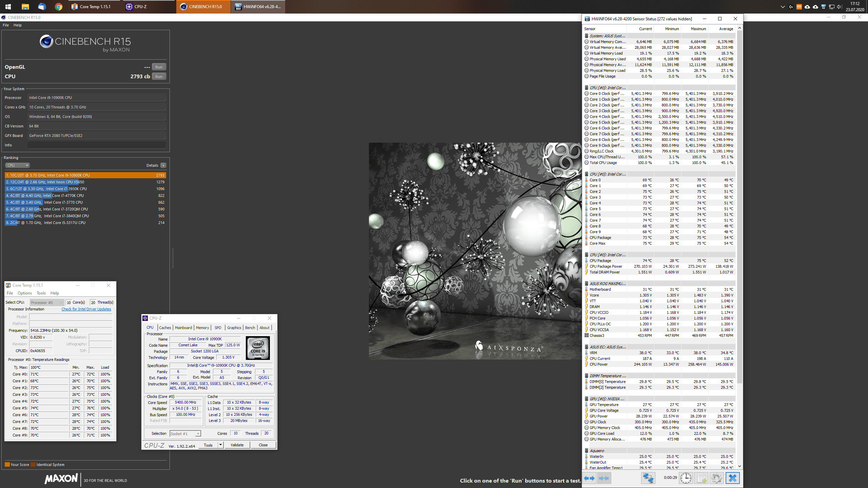Image resolution: width=868 pixels, height=488 pixels.
Task: Switch to CPU-Z Memory tab
Action: [202, 328]
